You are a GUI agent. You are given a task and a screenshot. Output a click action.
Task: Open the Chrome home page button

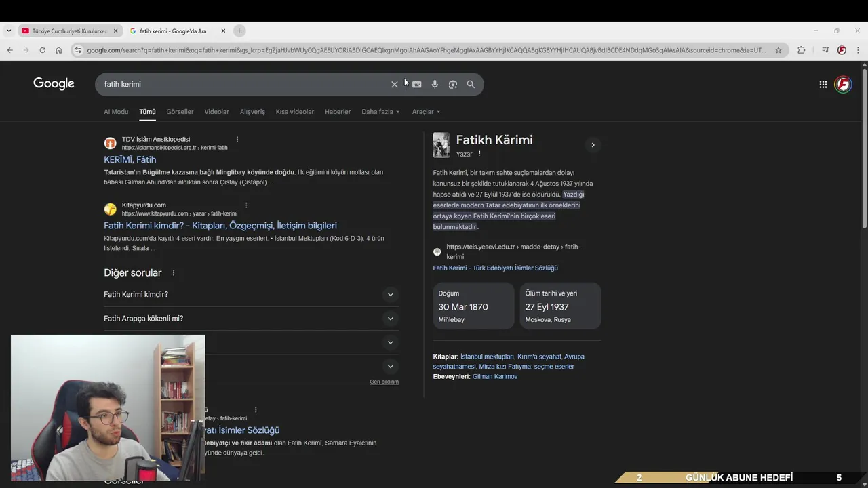pos(58,50)
